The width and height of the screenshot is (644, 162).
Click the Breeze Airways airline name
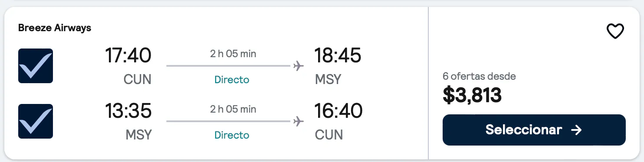55,28
